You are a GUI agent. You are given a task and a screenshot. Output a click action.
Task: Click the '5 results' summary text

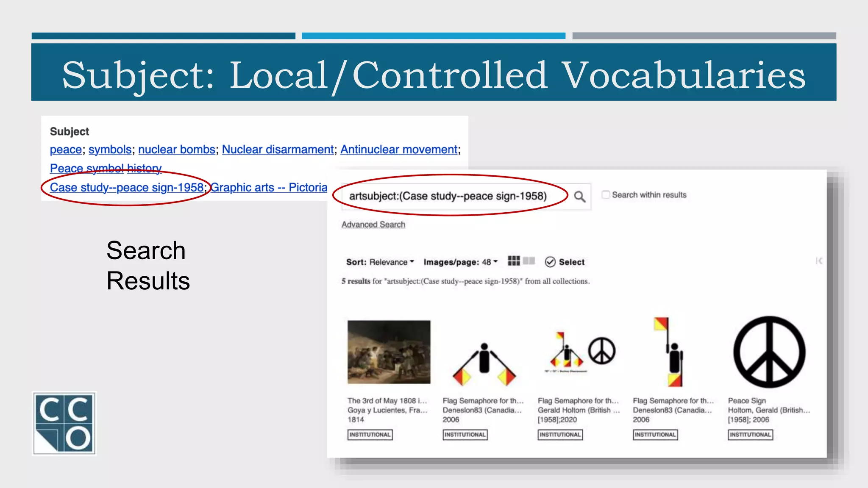pyautogui.click(x=356, y=281)
